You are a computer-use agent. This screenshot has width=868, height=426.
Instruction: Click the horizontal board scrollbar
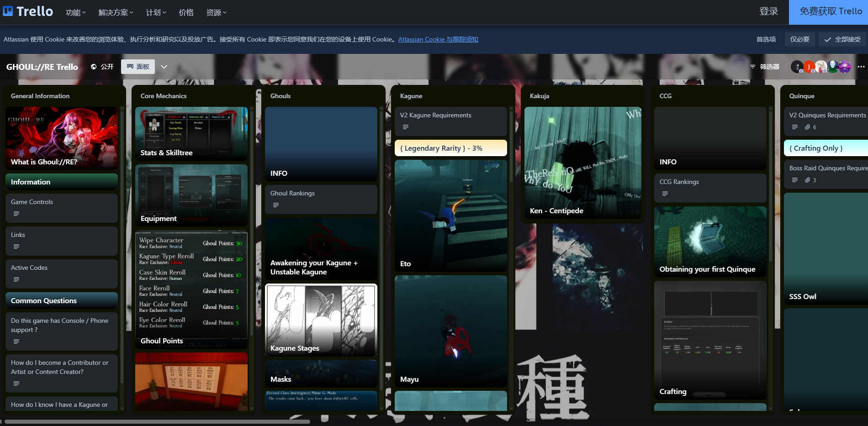(157, 421)
